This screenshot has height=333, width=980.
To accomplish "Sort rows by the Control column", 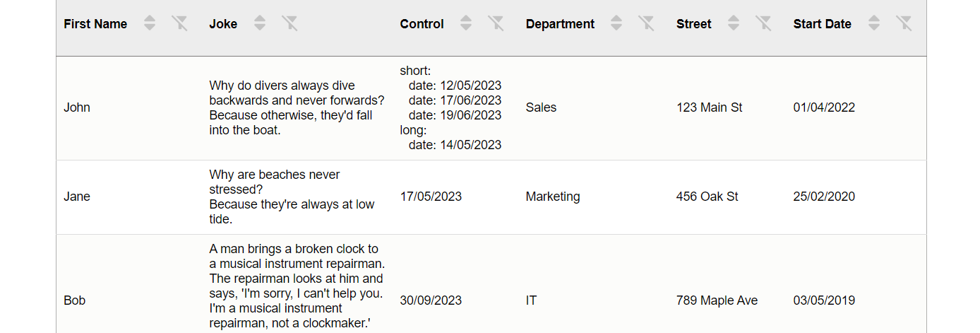I will 466,23.
